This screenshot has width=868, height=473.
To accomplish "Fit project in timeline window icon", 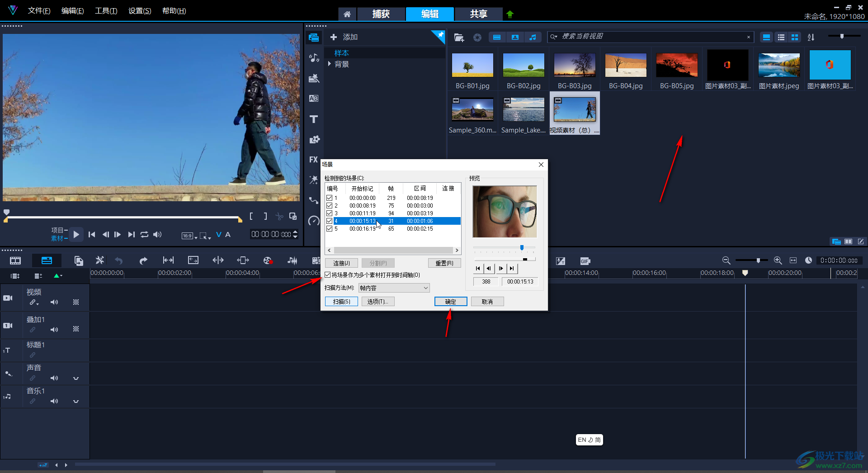I will [793, 260].
